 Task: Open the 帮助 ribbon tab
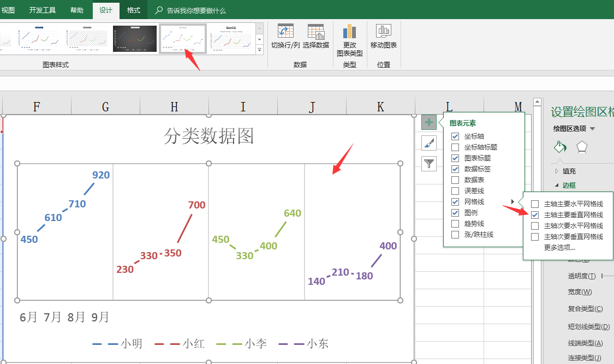[77, 10]
